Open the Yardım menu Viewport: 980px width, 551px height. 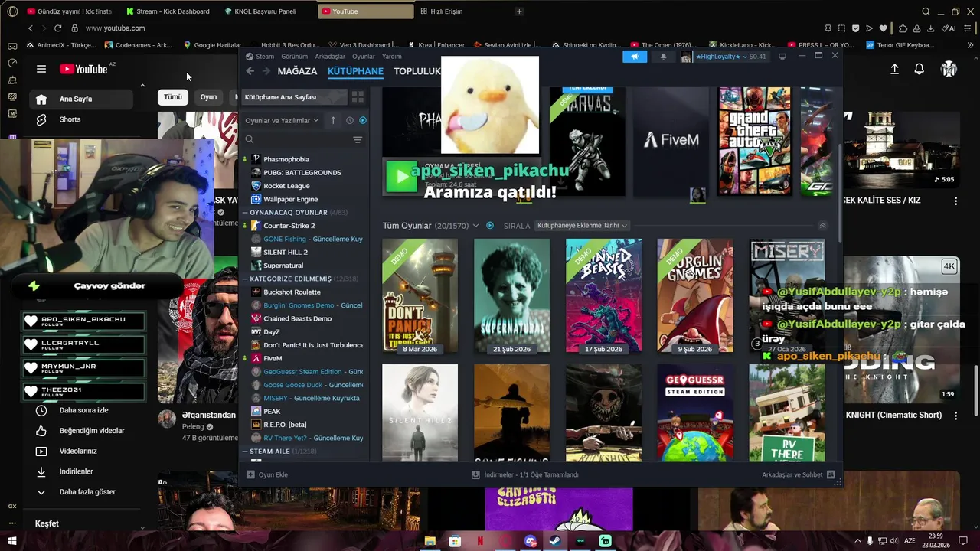point(392,57)
